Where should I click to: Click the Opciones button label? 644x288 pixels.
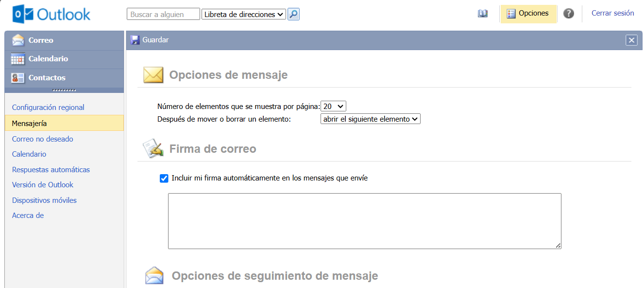tap(533, 13)
